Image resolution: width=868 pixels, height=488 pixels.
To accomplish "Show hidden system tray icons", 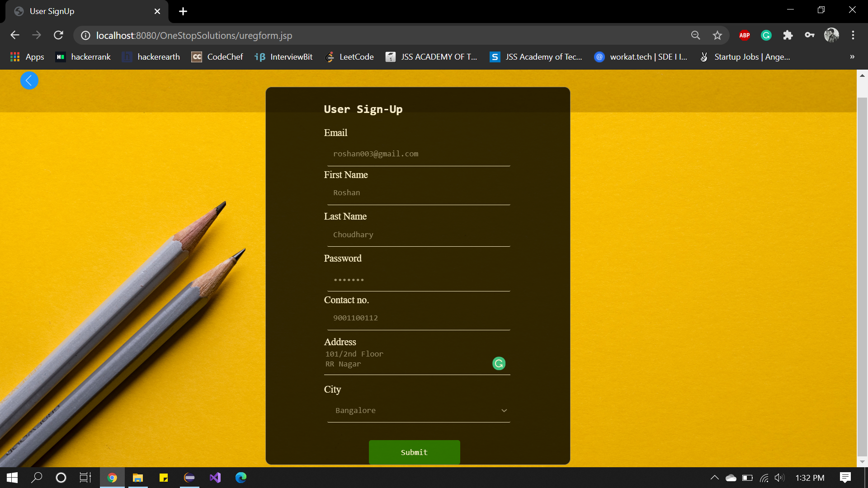I will pyautogui.click(x=714, y=478).
